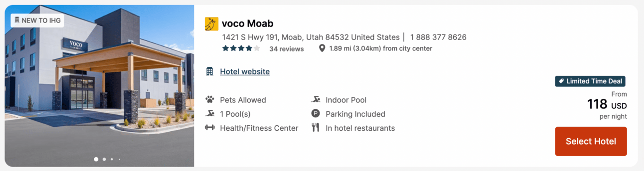The height and width of the screenshot is (171, 644).
Task: Click the voco Moab hotel name
Action: 248,24
